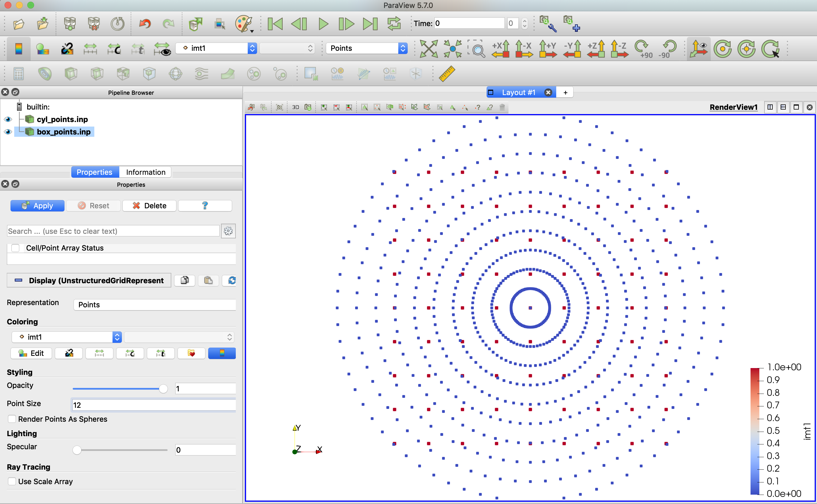Click the Load Color Palette icon

coord(244,24)
